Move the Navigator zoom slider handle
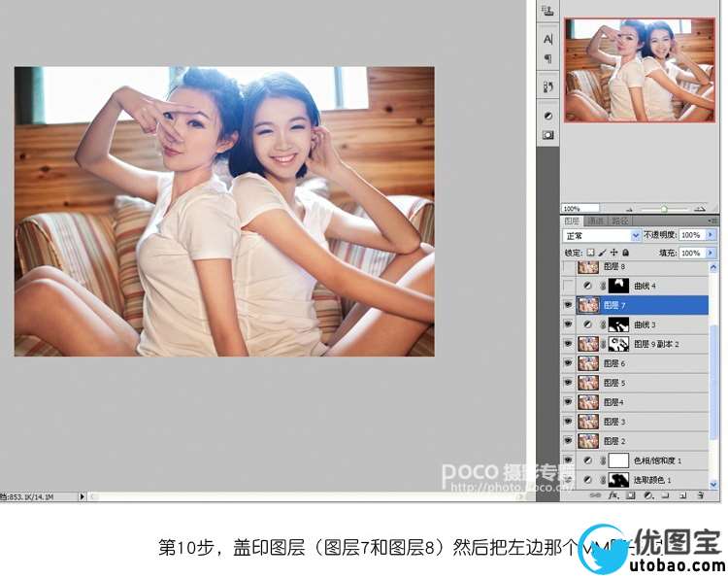 [x=664, y=209]
